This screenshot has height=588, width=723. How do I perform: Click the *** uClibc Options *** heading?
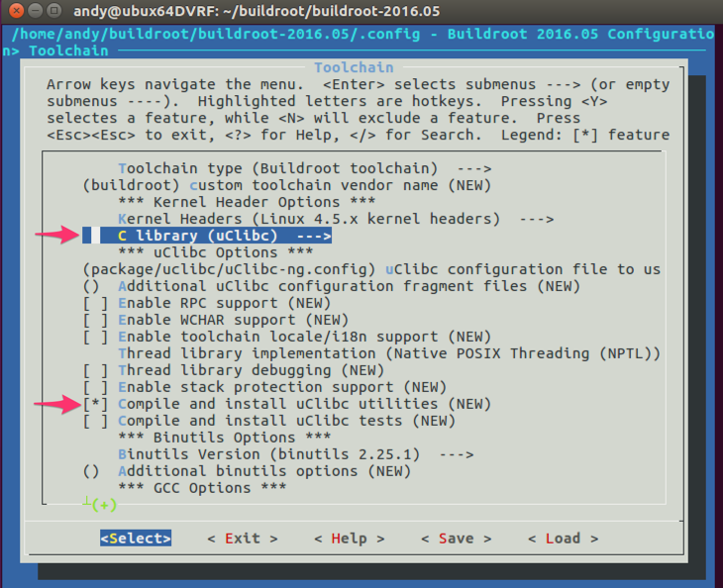coord(215,252)
